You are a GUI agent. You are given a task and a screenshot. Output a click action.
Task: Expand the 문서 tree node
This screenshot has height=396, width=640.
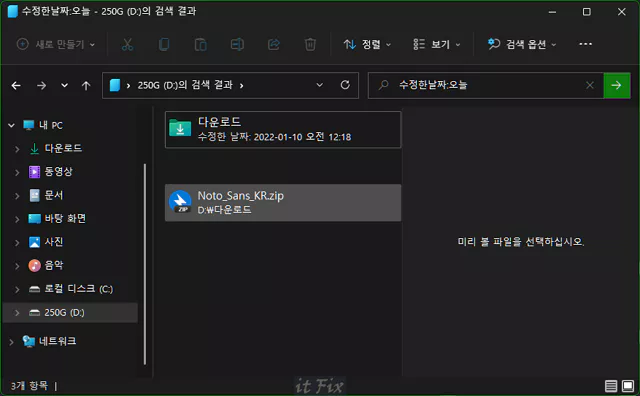pos(17,196)
